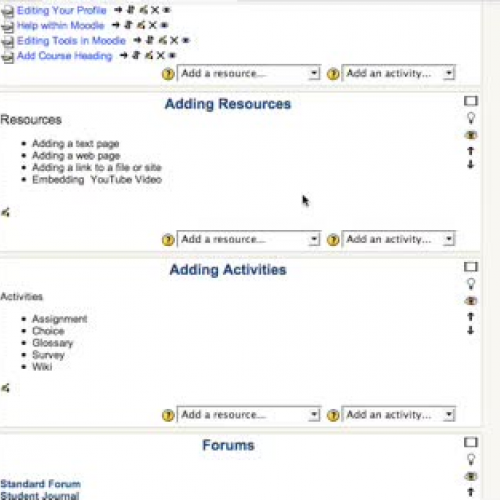Click the Adding Activities section heading

click(x=228, y=270)
